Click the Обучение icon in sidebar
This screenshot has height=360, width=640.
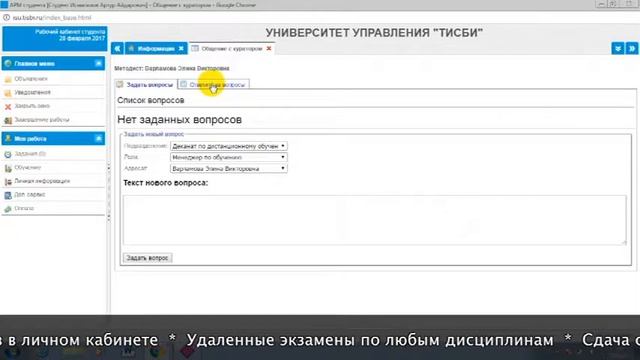[8, 168]
